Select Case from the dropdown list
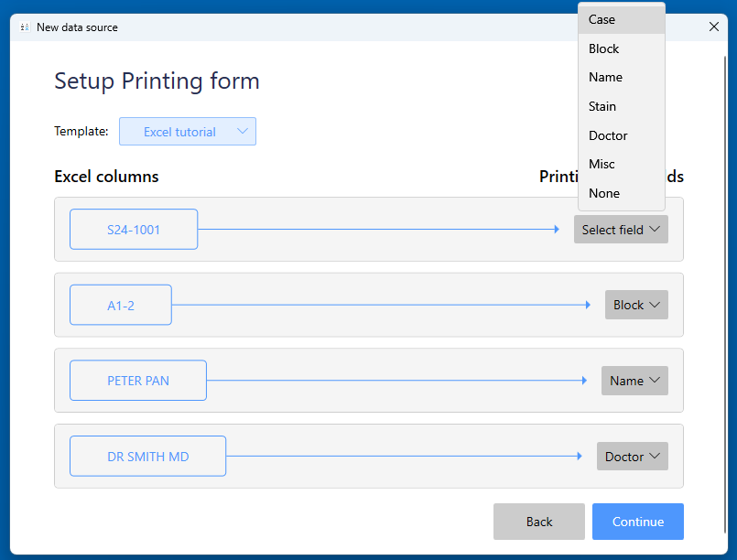The image size is (737, 560). point(621,19)
